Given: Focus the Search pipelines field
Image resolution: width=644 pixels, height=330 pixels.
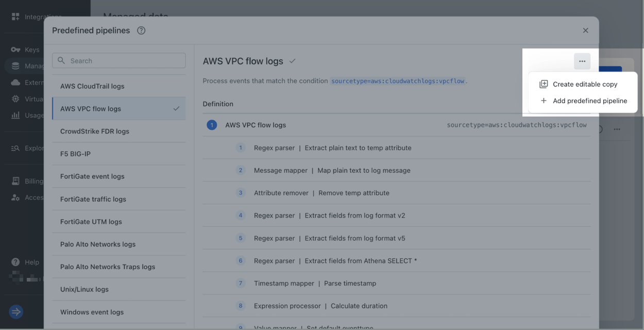Looking at the screenshot, I should [x=119, y=60].
